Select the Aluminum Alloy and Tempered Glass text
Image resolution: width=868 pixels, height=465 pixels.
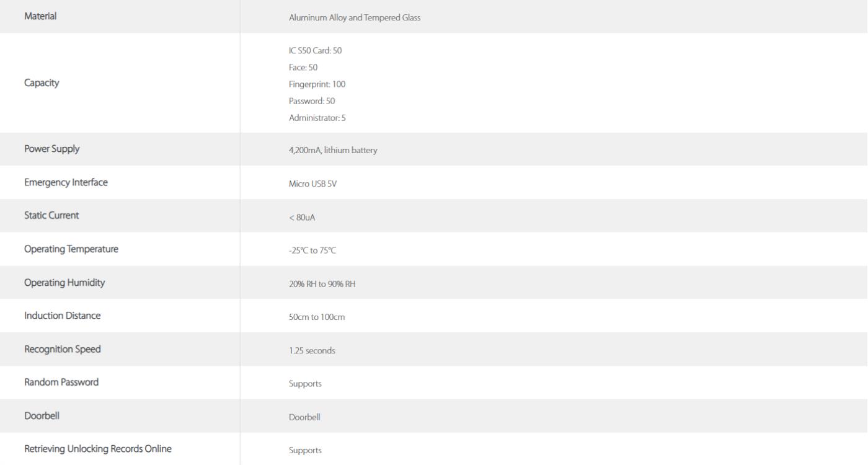pos(355,18)
